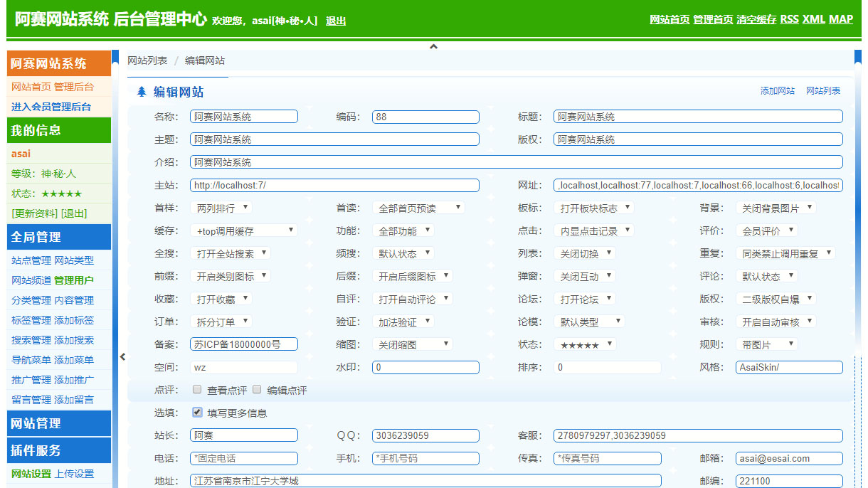
Task: Expand the 缓存 +top调用缓存 dropdown
Action: coord(243,230)
